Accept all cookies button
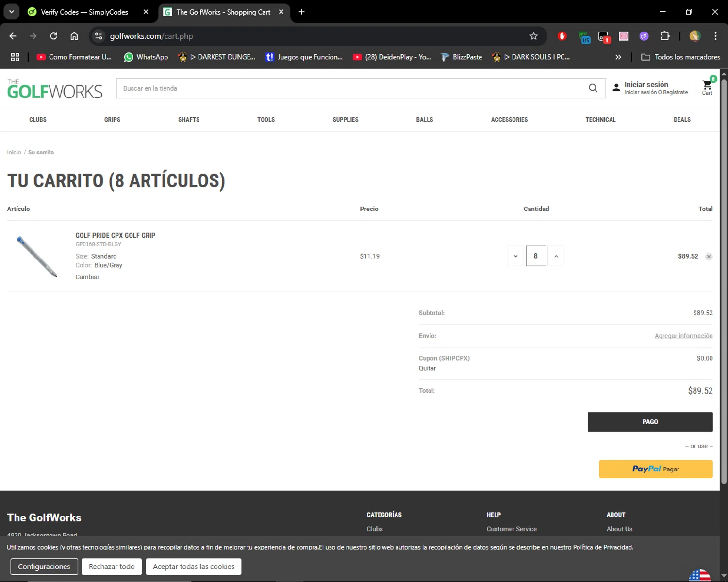Image resolution: width=728 pixels, height=582 pixels. [x=194, y=566]
